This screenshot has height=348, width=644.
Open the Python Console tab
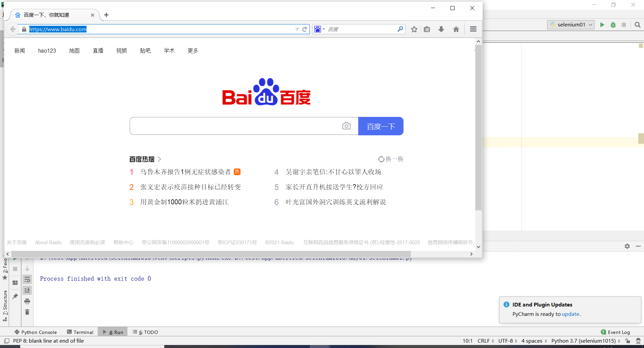tap(36, 332)
